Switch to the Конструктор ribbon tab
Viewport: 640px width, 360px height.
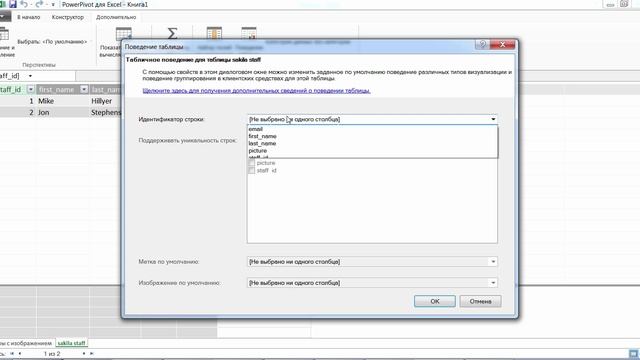tap(68, 17)
